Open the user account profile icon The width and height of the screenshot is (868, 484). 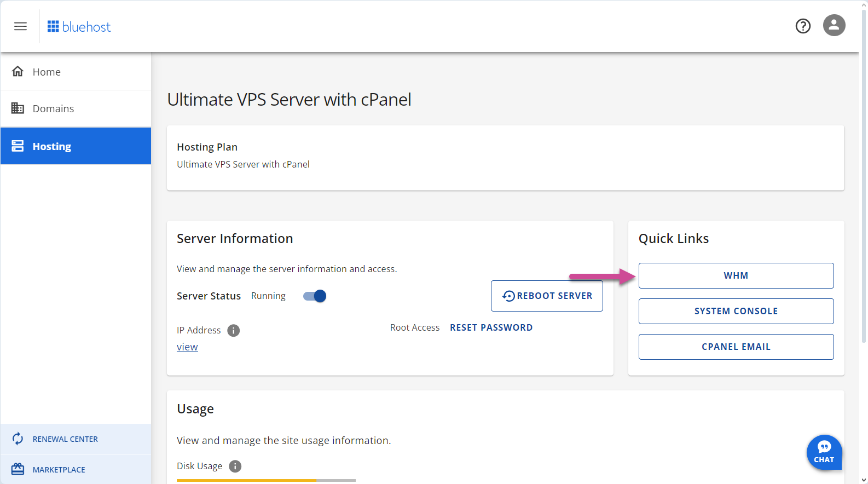(834, 25)
